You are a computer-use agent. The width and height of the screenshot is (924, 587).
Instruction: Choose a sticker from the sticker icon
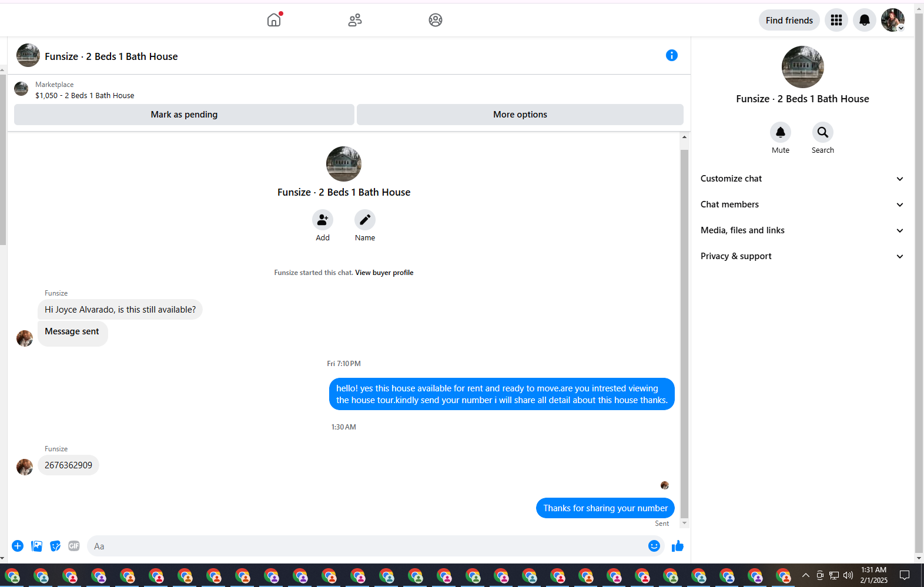point(55,546)
